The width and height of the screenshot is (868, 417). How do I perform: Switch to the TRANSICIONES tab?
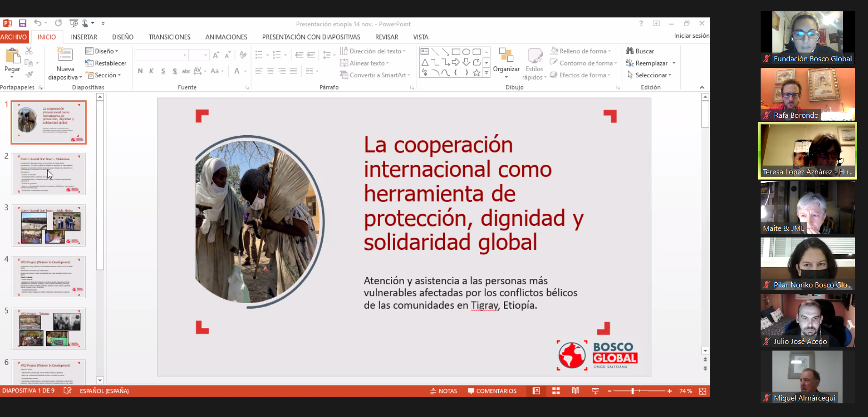170,37
